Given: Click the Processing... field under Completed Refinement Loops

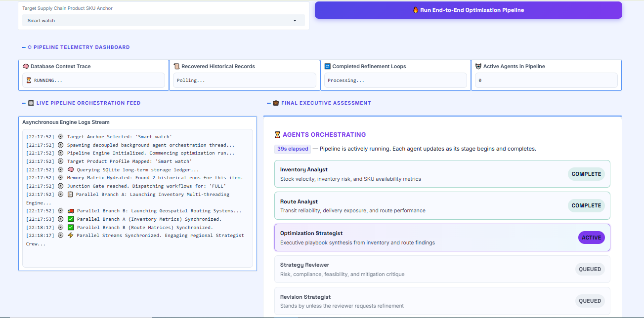Looking at the screenshot, I should click(x=395, y=80).
